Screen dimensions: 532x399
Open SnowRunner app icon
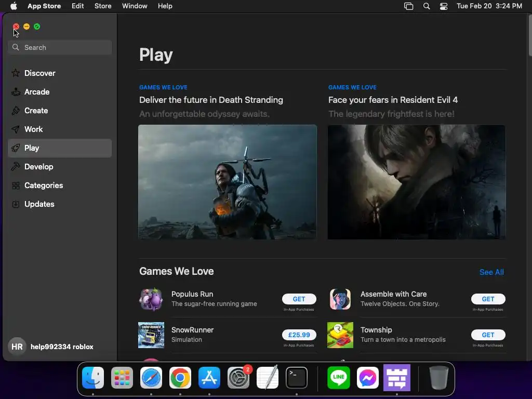151,335
